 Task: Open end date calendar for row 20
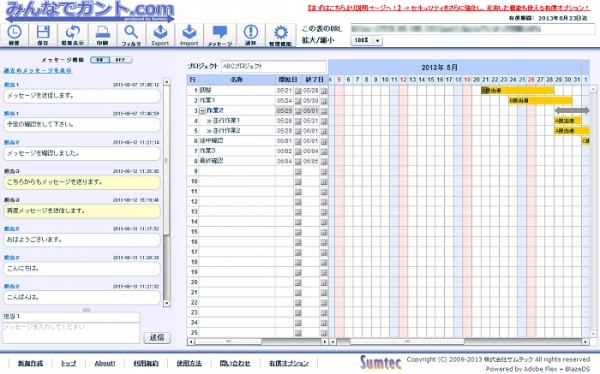click(x=324, y=283)
